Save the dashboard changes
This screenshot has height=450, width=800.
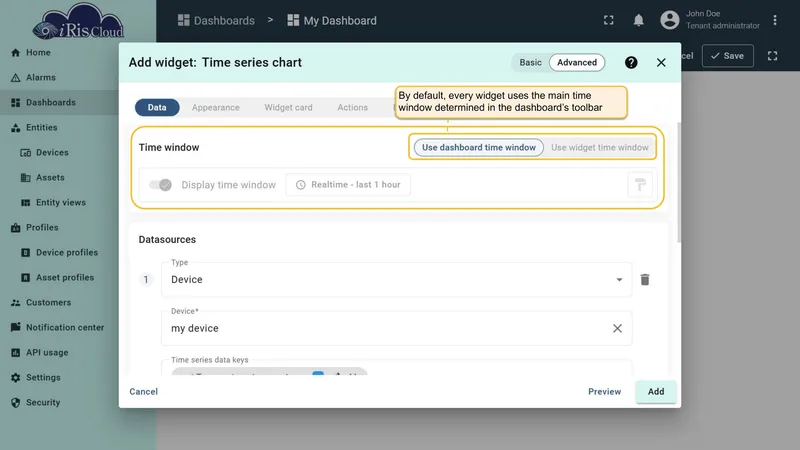coord(728,56)
